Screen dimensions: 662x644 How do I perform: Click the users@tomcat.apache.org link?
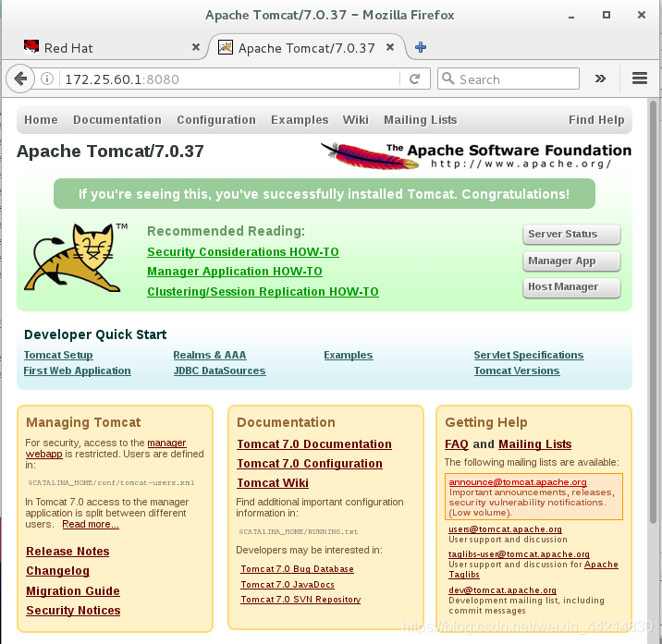click(505, 529)
